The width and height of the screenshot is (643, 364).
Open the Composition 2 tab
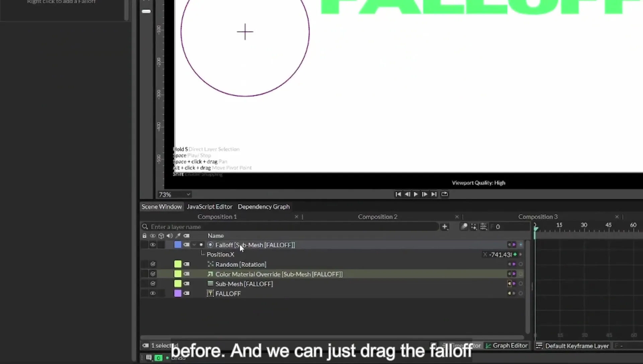click(377, 217)
